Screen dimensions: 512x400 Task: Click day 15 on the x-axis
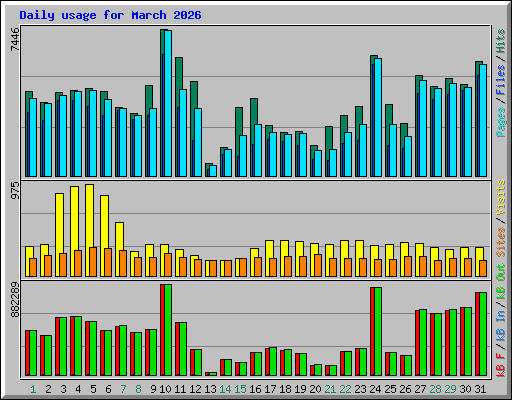click(x=240, y=389)
